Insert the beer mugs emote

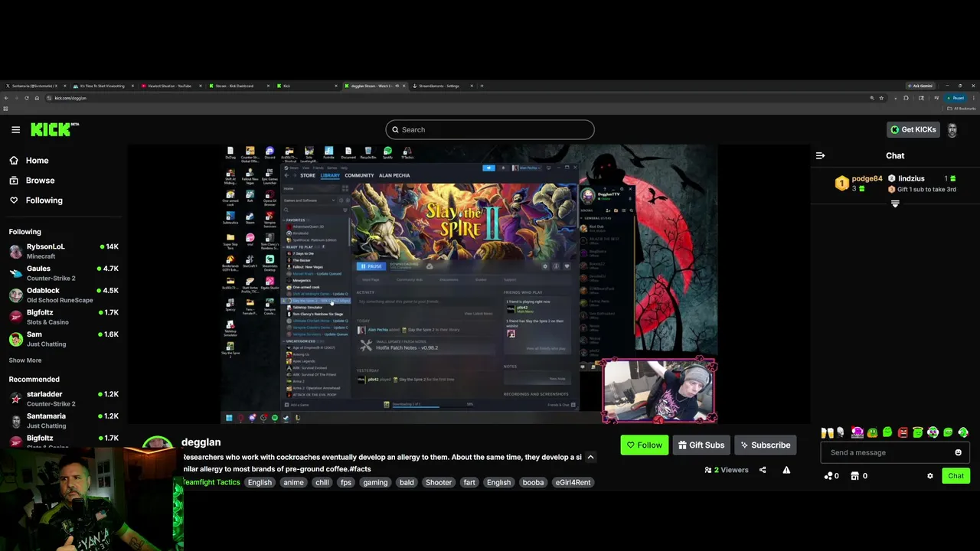pos(827,432)
